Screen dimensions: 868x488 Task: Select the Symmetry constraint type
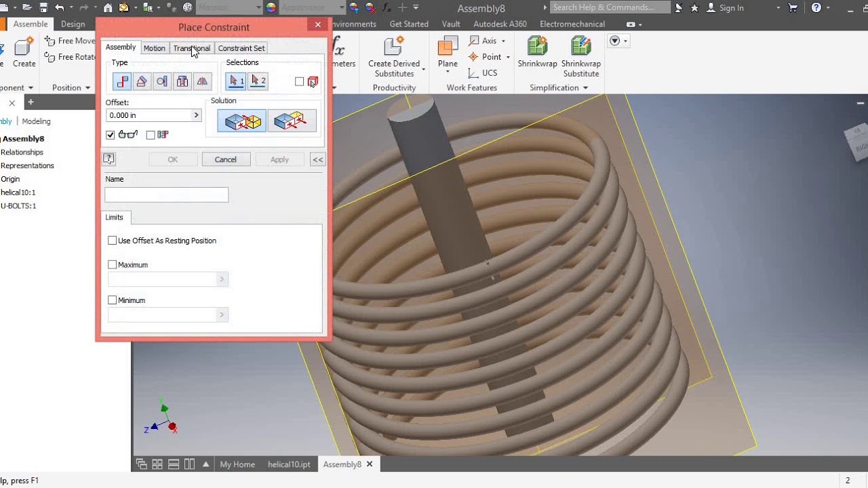point(202,81)
